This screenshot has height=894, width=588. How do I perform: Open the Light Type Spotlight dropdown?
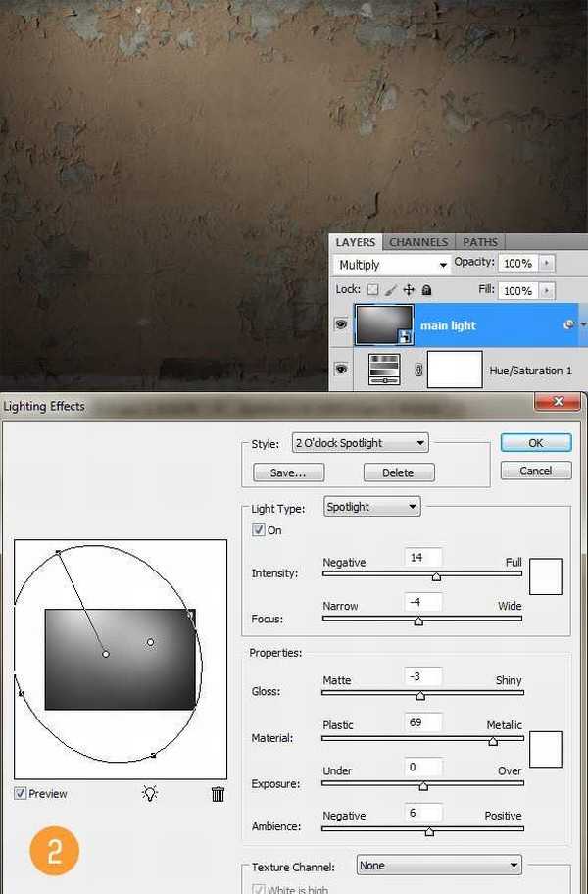tap(371, 507)
